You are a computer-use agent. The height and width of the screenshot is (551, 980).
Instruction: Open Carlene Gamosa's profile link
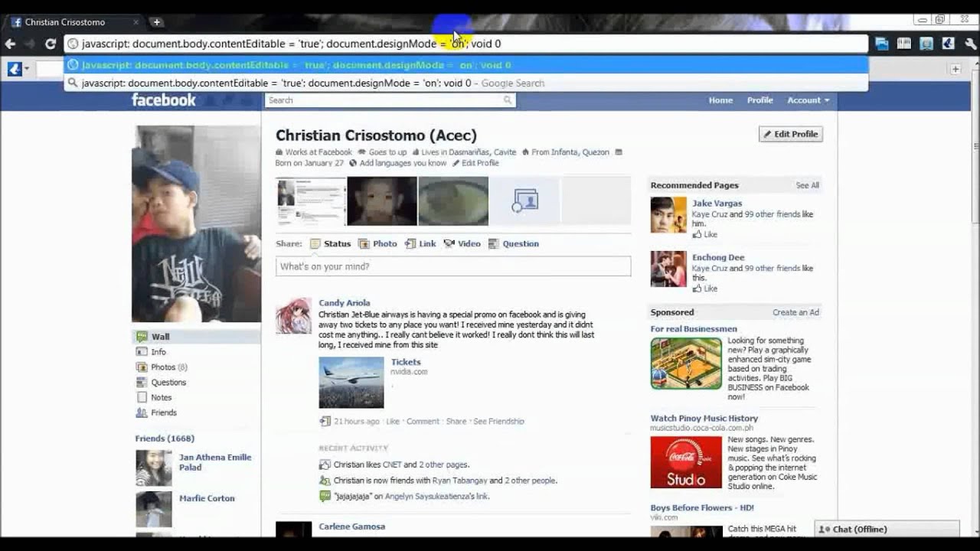click(351, 527)
